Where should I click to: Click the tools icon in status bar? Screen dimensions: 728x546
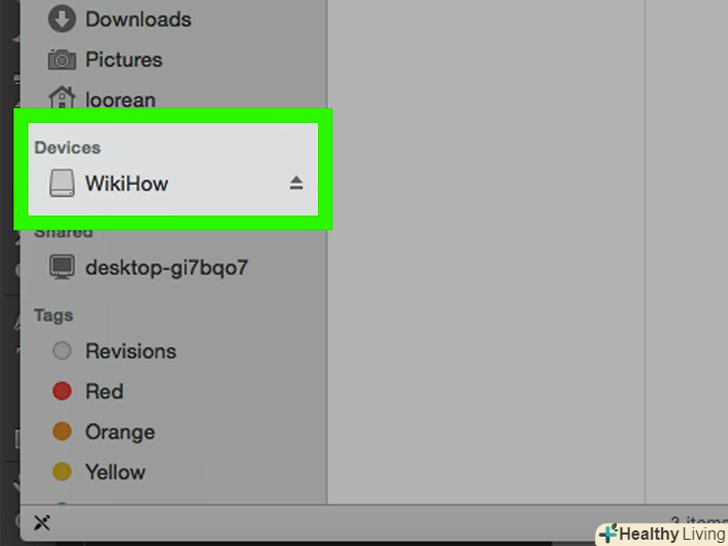[x=42, y=523]
